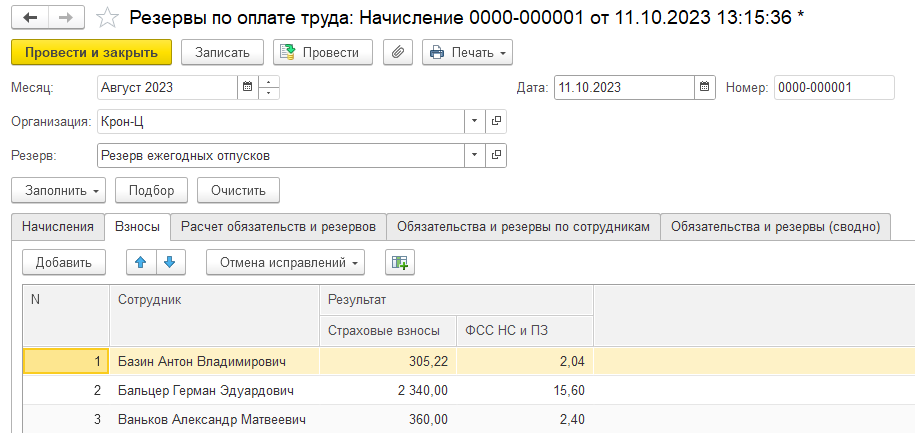Open attached files via paperclip icon
The height and width of the screenshot is (433, 915).
point(398,52)
